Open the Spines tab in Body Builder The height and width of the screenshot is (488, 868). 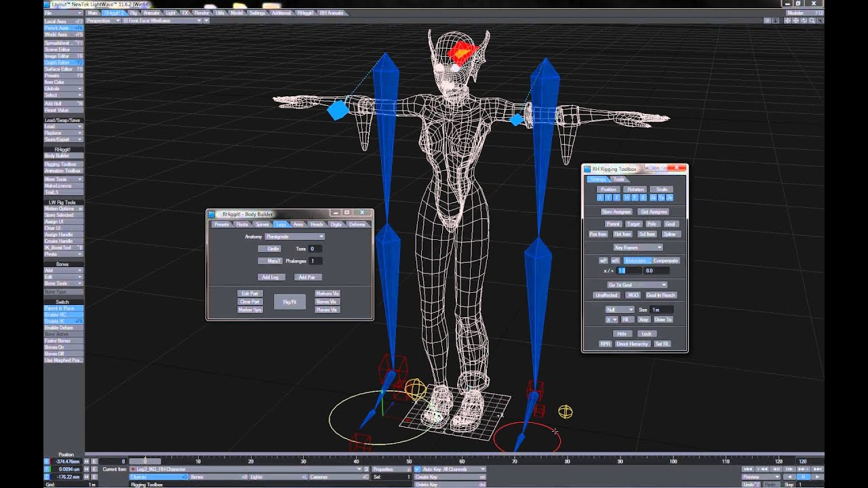coord(262,224)
